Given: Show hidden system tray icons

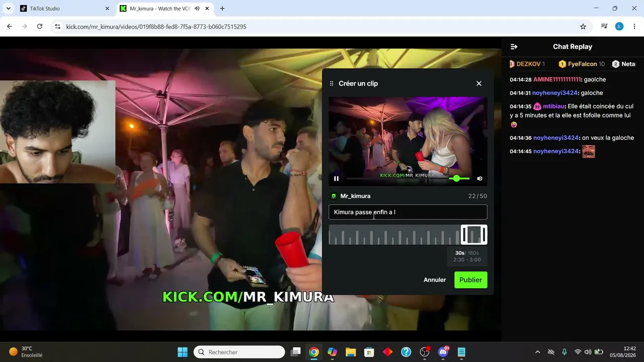Looking at the screenshot, I should pos(537,352).
